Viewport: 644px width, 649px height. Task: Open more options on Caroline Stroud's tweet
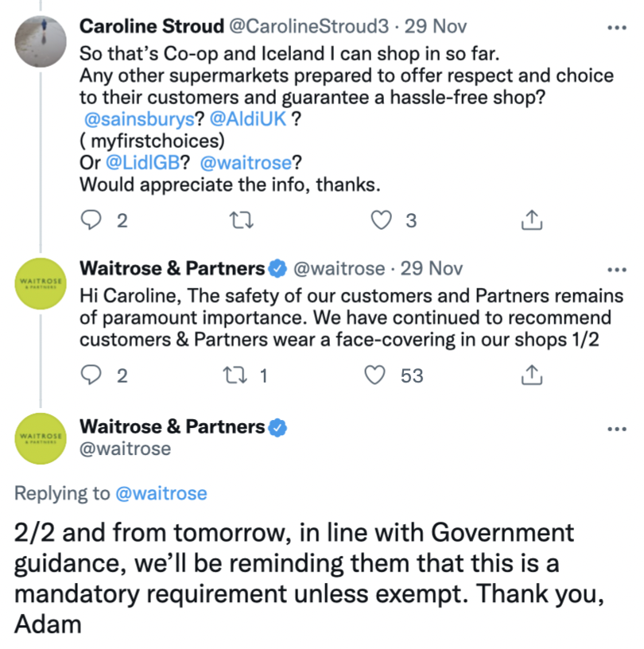coord(617,28)
